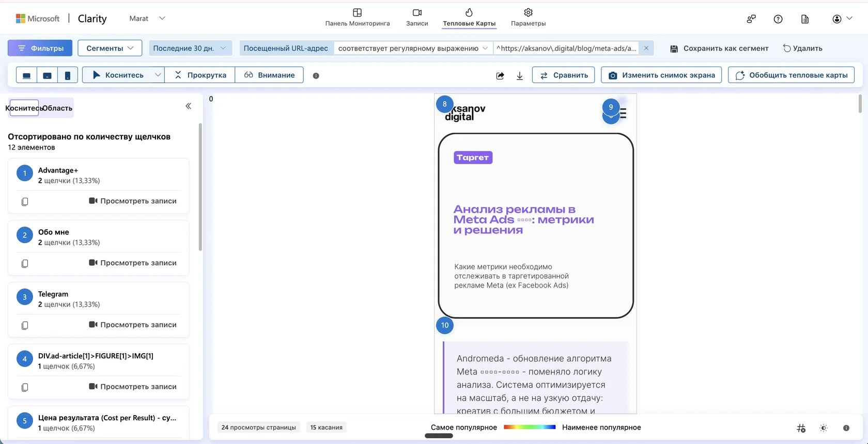Click heatmap marker 10 below the card
Viewport: 868px width, 444px height.
point(445,325)
